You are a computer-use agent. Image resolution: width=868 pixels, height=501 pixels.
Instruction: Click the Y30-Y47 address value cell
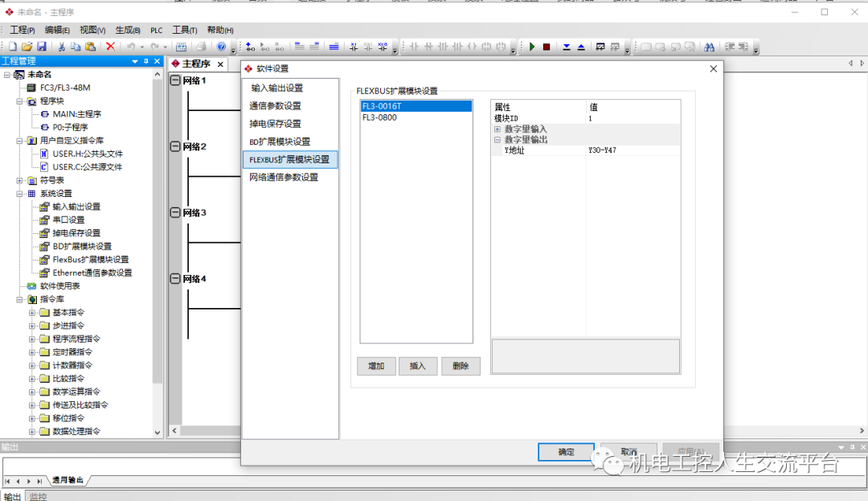click(633, 150)
